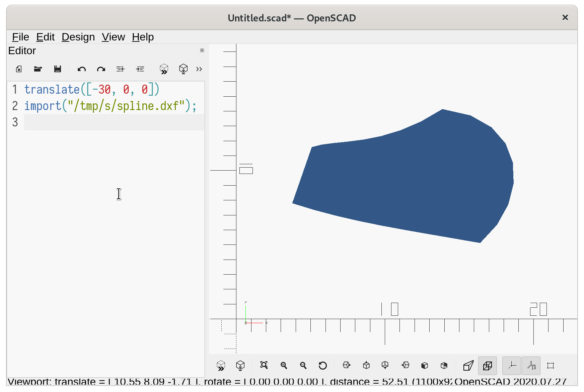The height and width of the screenshot is (392, 584).
Task: Undo the last edit in the editor
Action: 82,69
